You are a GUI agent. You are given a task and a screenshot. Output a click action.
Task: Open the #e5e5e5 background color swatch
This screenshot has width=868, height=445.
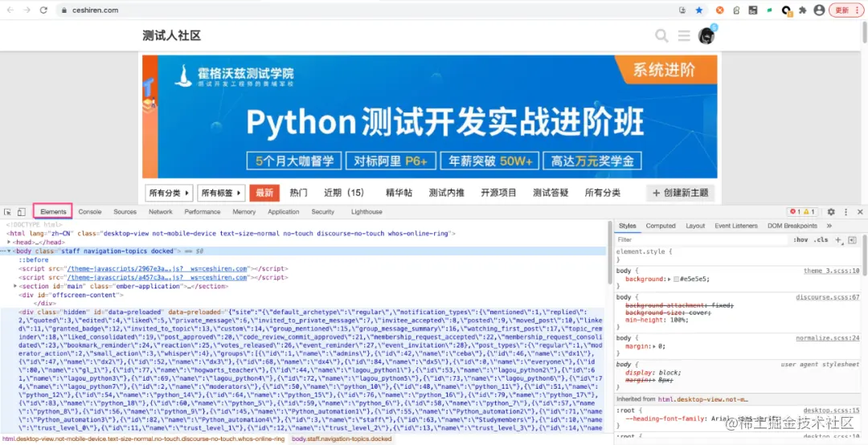click(x=677, y=280)
